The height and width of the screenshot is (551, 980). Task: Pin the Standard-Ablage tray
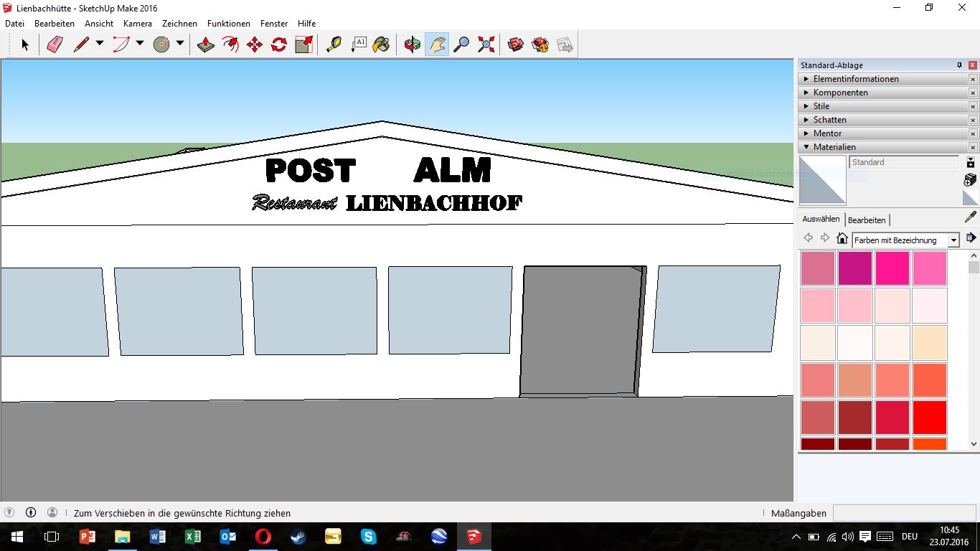tap(959, 65)
